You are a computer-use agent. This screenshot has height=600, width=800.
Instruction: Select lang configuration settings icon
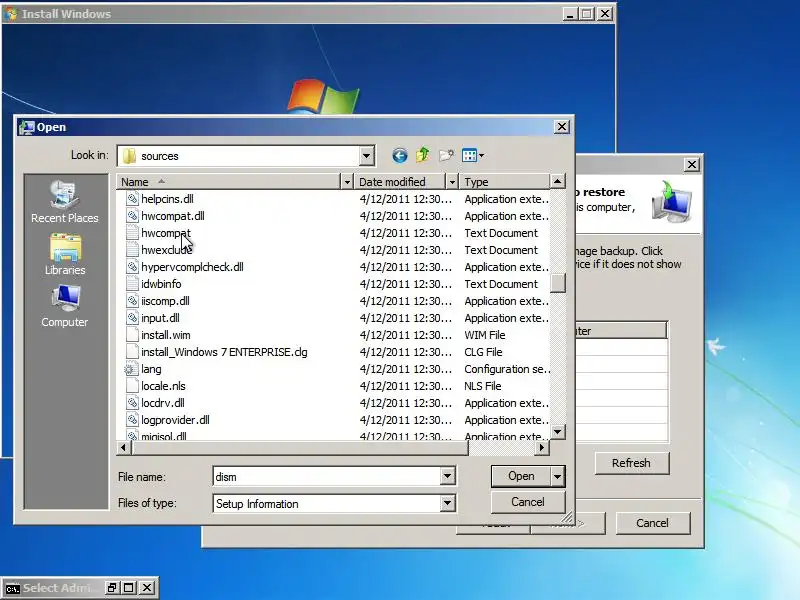(130, 369)
